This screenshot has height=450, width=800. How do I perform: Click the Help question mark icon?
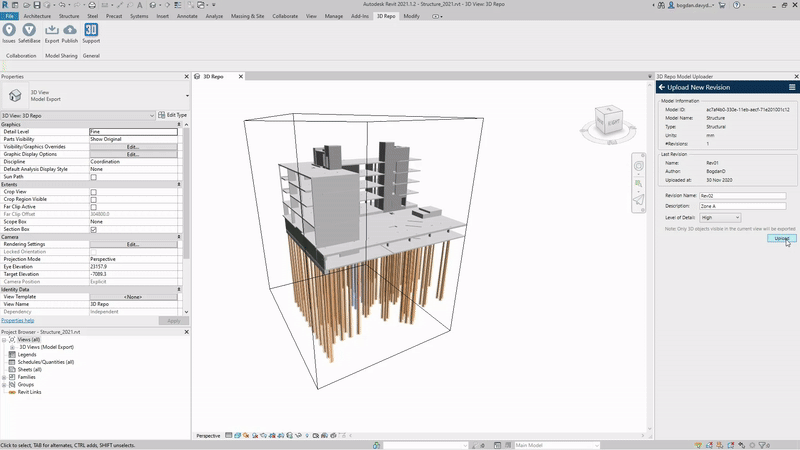point(736,5)
